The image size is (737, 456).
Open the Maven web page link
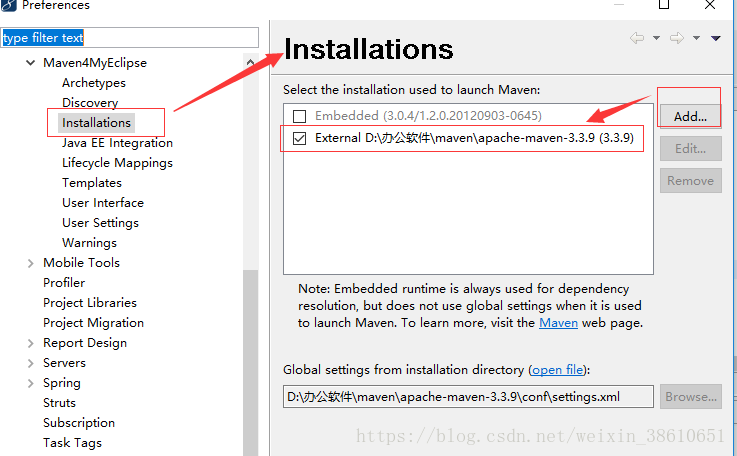(x=558, y=323)
